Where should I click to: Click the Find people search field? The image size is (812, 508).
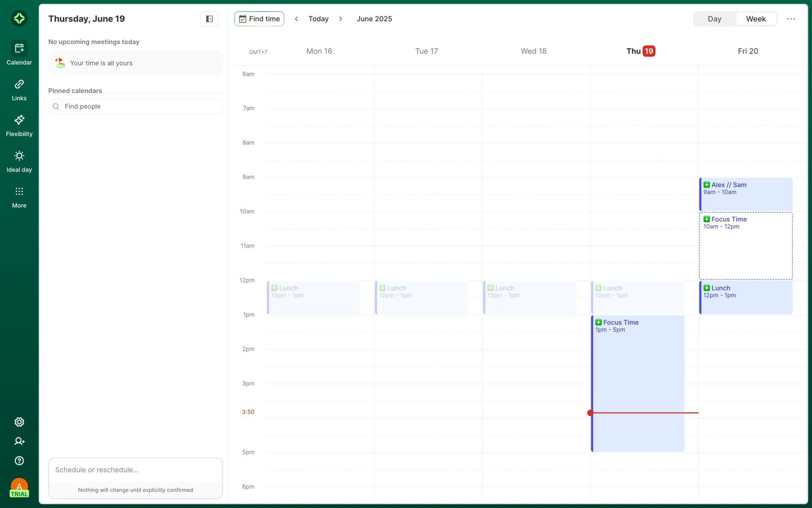[135, 106]
